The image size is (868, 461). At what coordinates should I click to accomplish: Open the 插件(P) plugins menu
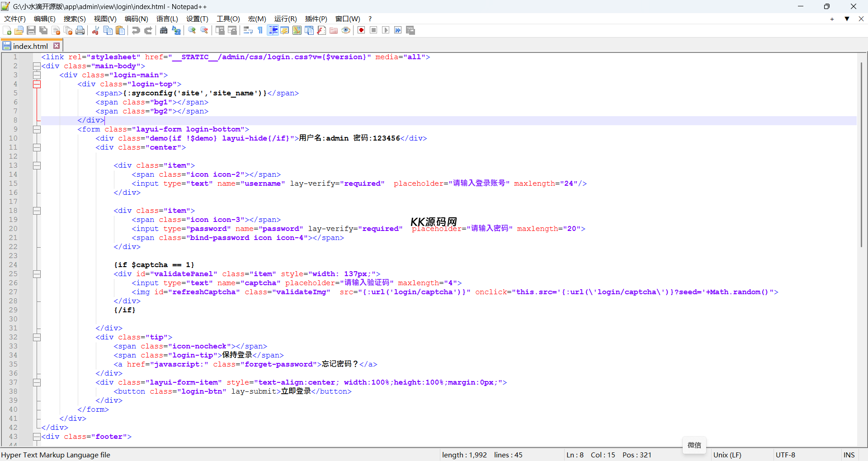316,19
